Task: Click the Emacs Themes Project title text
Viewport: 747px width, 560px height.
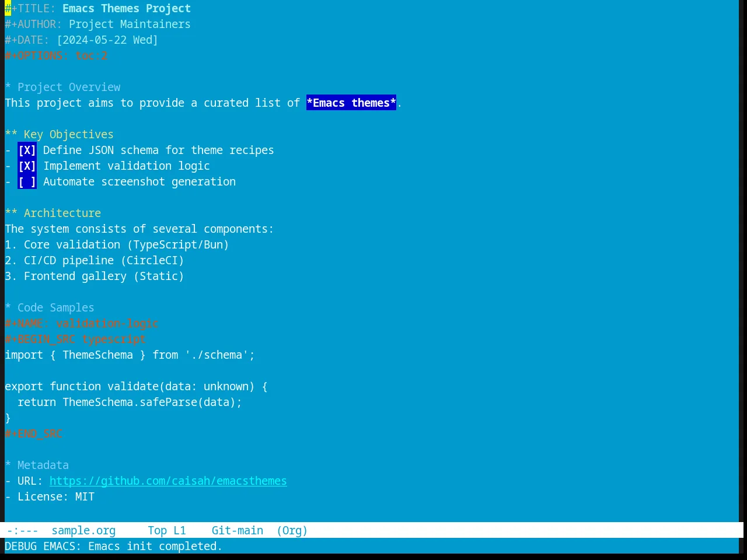Action: (x=127, y=9)
